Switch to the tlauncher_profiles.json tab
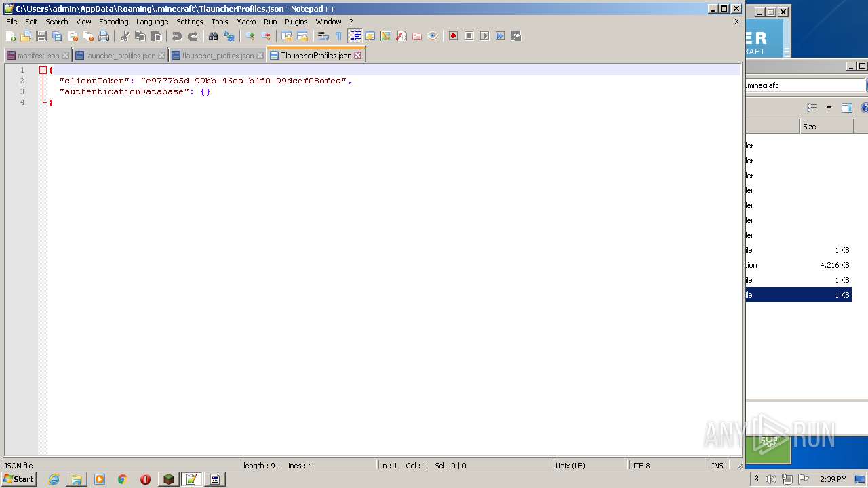The height and width of the screenshot is (488, 868). pyautogui.click(x=218, y=56)
